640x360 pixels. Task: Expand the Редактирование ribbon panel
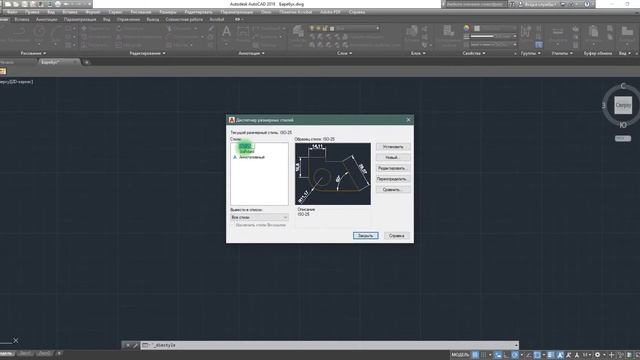point(147,53)
